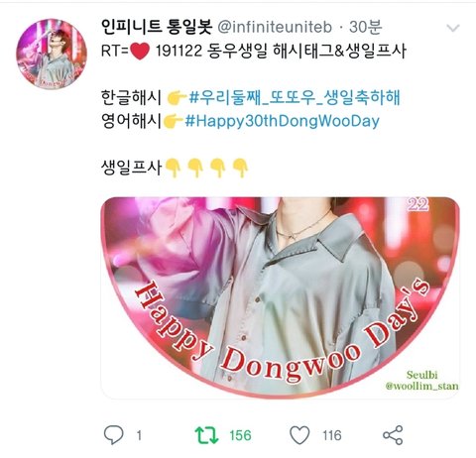This screenshot has height=458, width=476.
Task: Click the pointing hand emoji beside 영어해시
Action: pos(173,121)
